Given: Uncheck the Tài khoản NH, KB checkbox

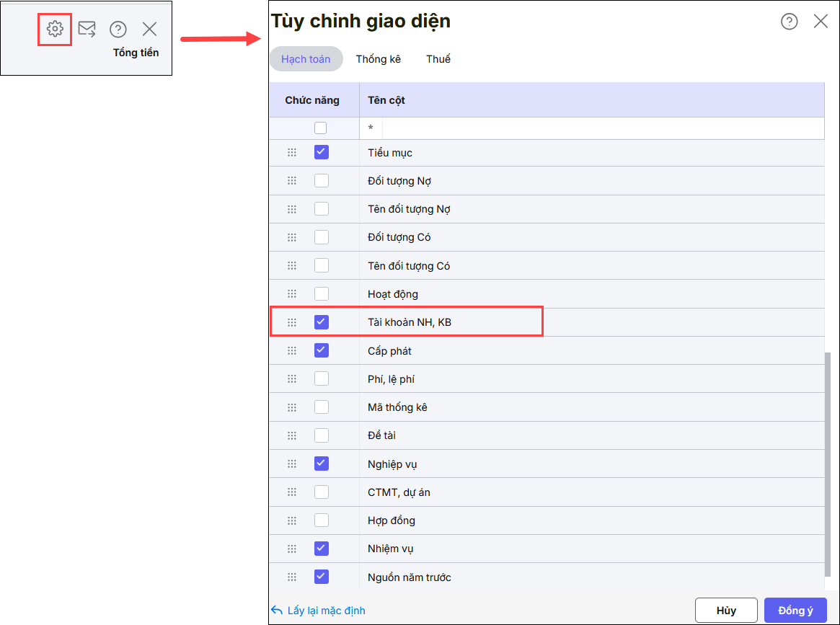Looking at the screenshot, I should coord(322,322).
